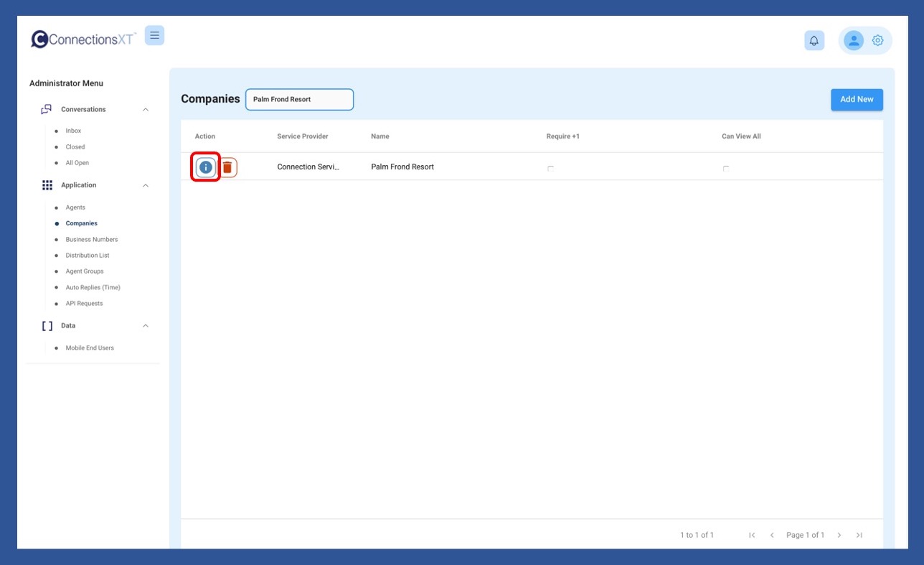The height and width of the screenshot is (565, 924).
Task: Open Mobile End Users page
Action: [x=90, y=348]
